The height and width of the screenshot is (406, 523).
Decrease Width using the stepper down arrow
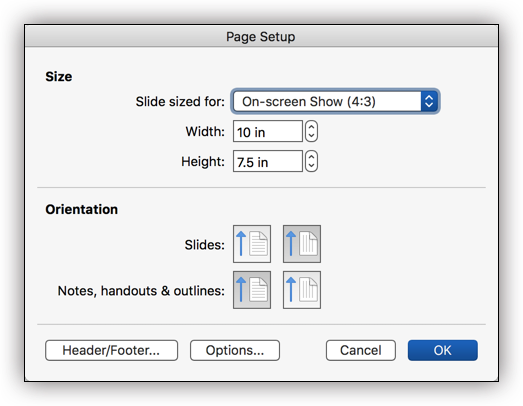click(x=311, y=136)
